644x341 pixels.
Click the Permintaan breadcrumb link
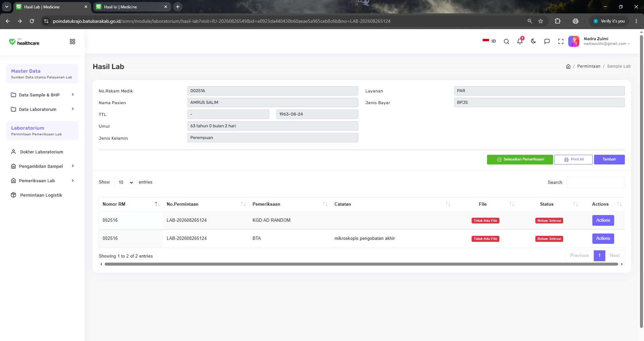click(589, 66)
